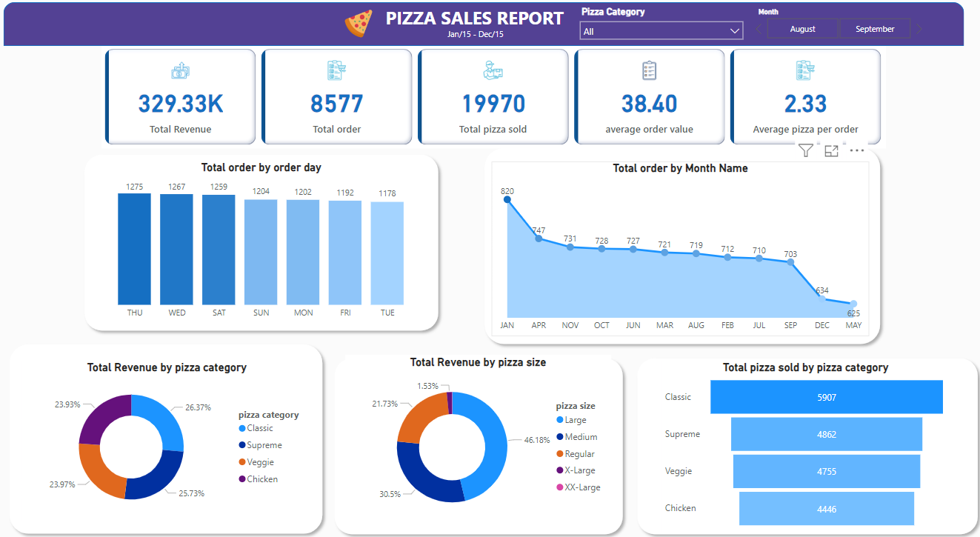Click the Classic bar showing 5907
980x537 pixels.
[x=826, y=397]
